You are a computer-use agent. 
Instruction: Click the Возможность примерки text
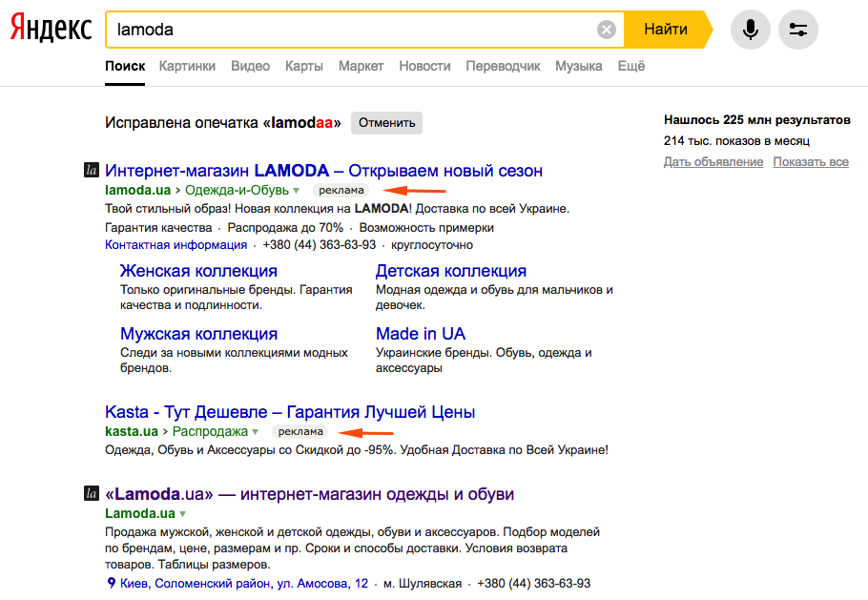click(x=426, y=227)
